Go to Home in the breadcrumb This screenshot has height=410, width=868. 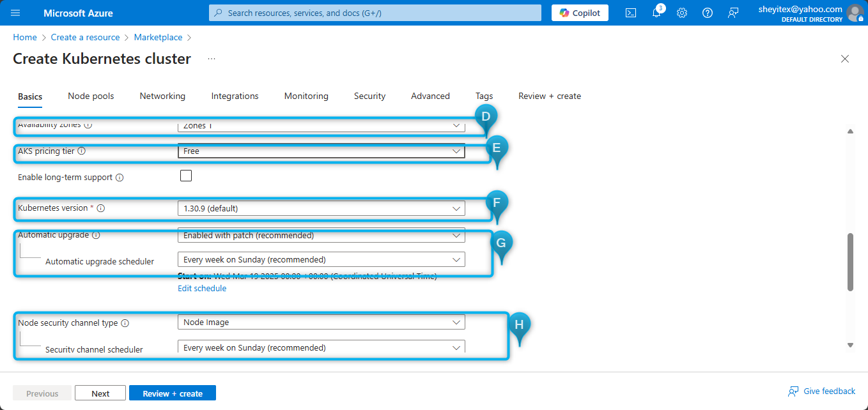25,37
